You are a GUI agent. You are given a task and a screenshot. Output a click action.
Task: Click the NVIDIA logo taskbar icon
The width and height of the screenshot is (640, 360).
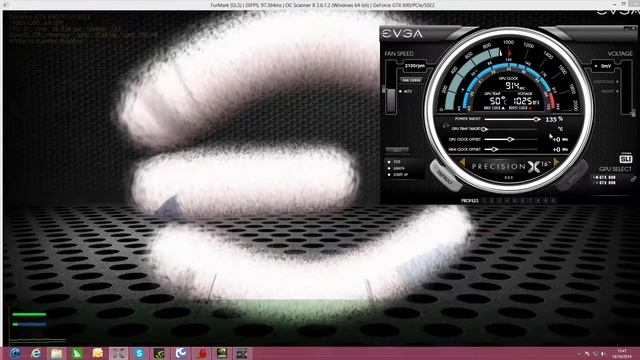click(x=222, y=353)
